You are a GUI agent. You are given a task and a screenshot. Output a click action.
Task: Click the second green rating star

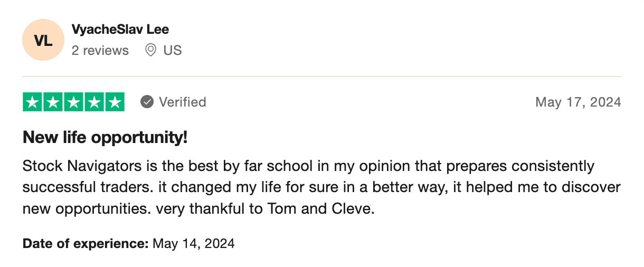[x=53, y=102]
